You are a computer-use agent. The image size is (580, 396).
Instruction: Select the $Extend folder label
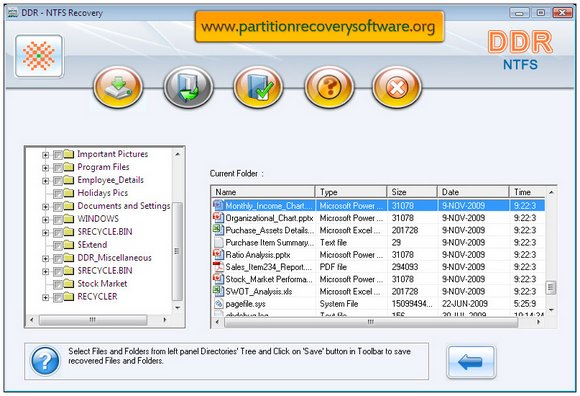[92, 244]
